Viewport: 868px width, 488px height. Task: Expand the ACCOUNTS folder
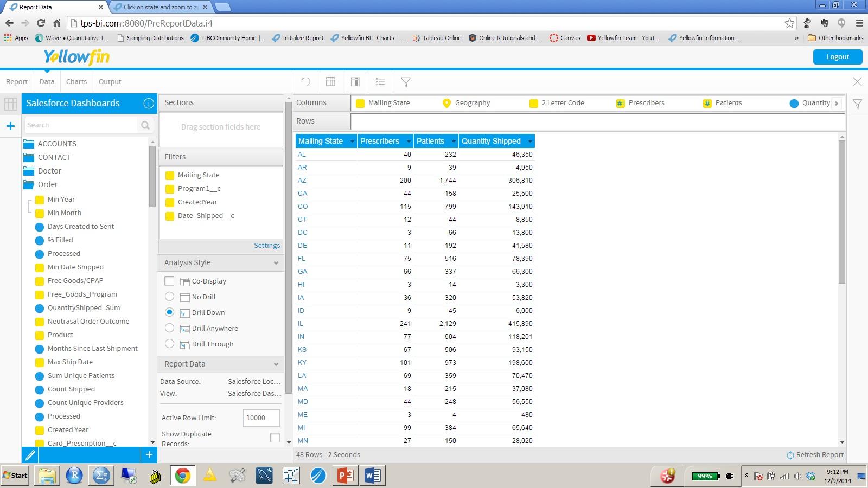tap(29, 144)
